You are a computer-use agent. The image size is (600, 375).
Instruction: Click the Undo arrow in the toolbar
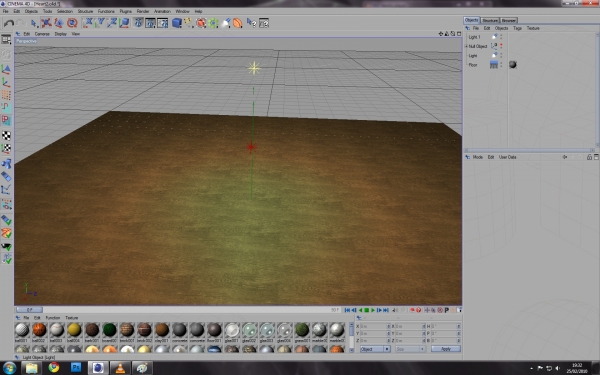pos(8,23)
